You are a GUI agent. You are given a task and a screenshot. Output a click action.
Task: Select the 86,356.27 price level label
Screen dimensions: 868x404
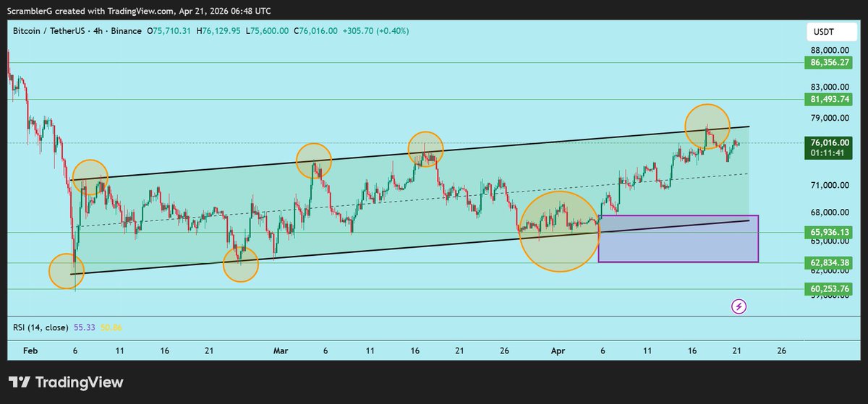[830, 63]
